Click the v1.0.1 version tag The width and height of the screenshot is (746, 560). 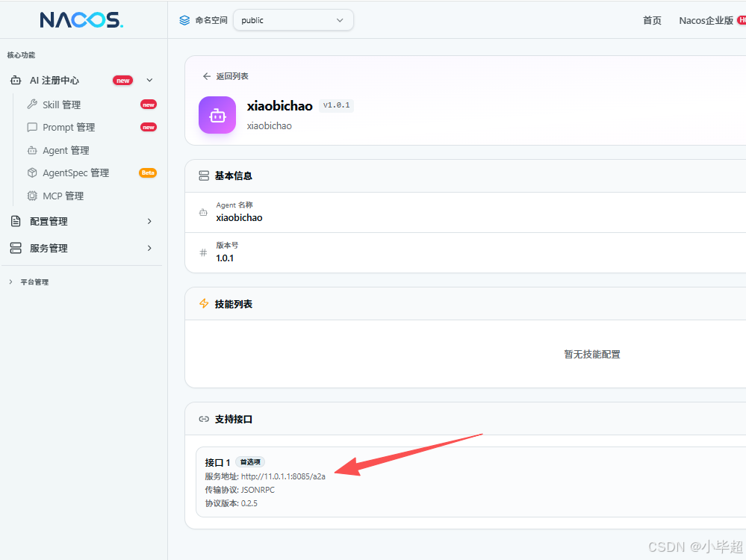pyautogui.click(x=336, y=105)
